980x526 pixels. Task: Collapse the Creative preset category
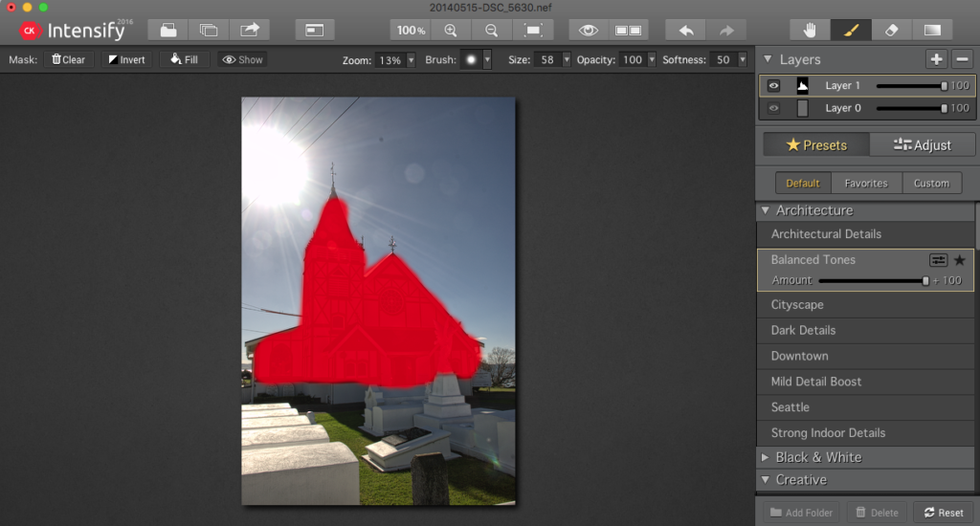[x=766, y=480]
